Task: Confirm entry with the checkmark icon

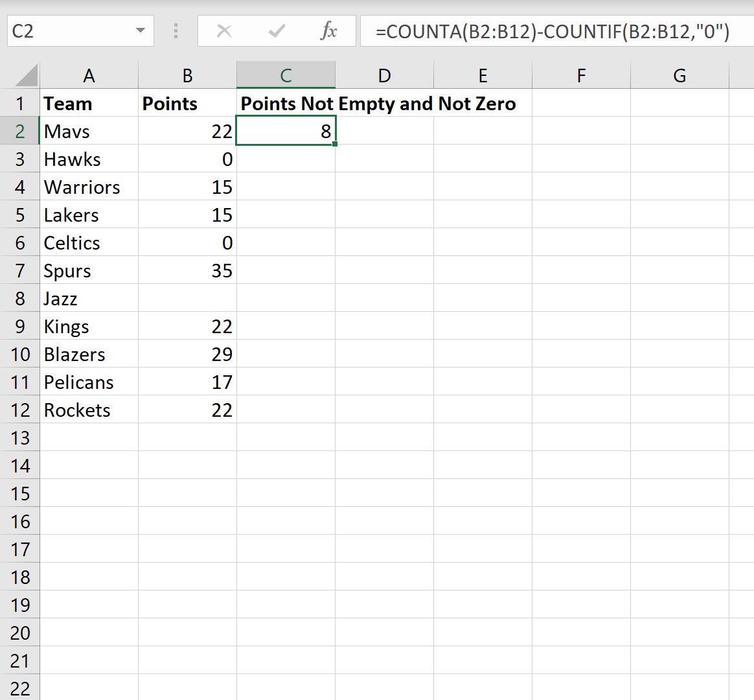Action: pyautogui.click(x=277, y=31)
